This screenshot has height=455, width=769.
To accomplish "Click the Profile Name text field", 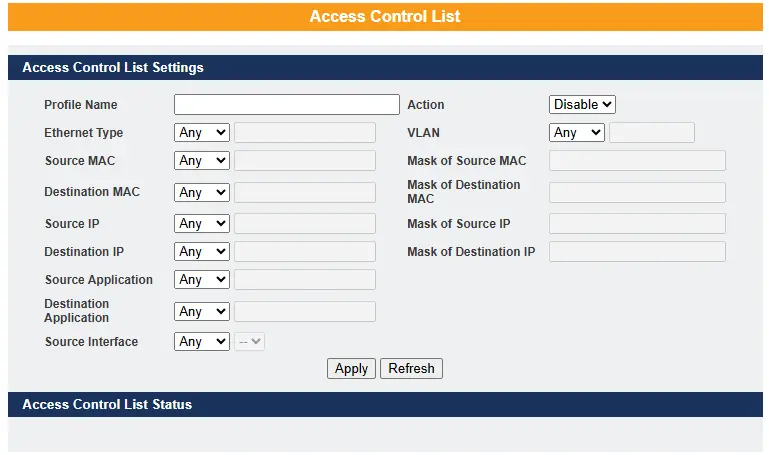I will pos(286,104).
